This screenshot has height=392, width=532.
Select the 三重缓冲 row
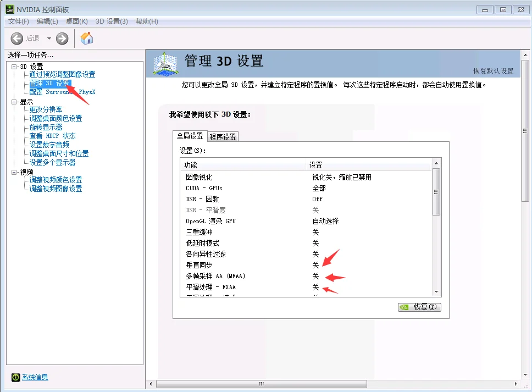coord(306,232)
